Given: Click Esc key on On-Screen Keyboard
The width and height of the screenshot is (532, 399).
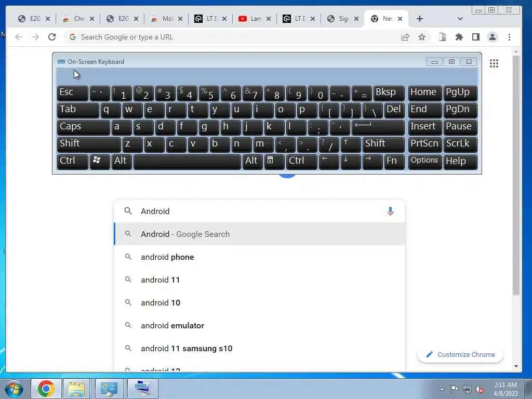Looking at the screenshot, I should coord(73,93).
